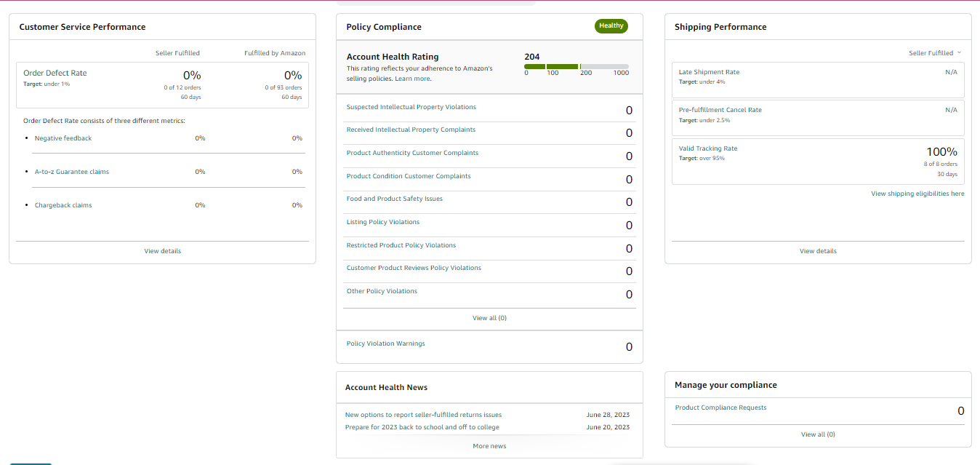Viewport: 980px width, 465px height.
Task: Click the June 20, 2023 news date
Action: pos(608,427)
